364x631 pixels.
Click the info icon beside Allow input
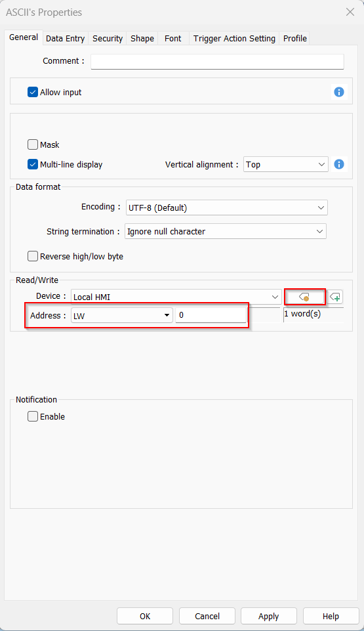coord(339,92)
